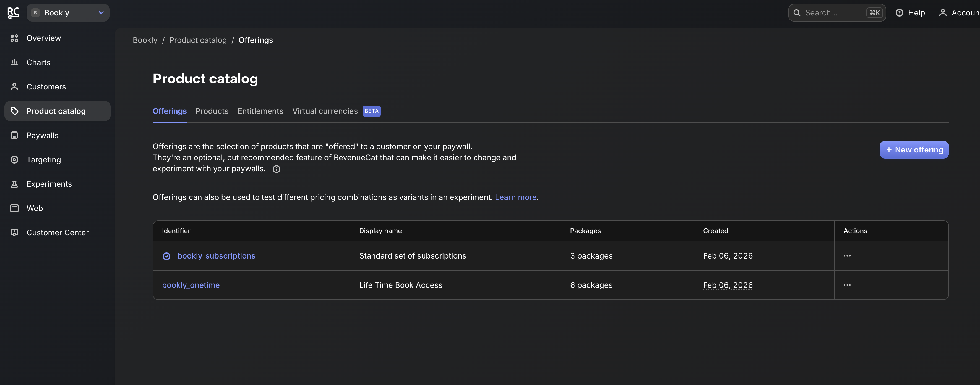The image size is (980, 385).
Task: Open Customer Center in sidebar
Action: point(58,233)
